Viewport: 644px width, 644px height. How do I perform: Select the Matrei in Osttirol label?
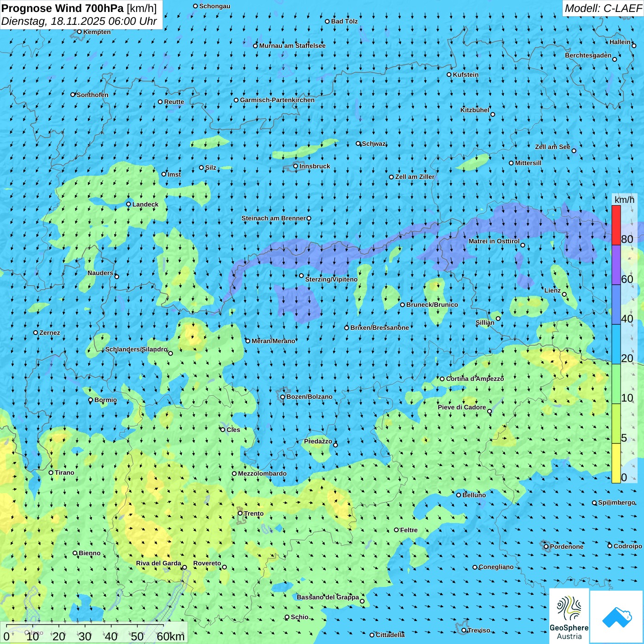pyautogui.click(x=494, y=241)
